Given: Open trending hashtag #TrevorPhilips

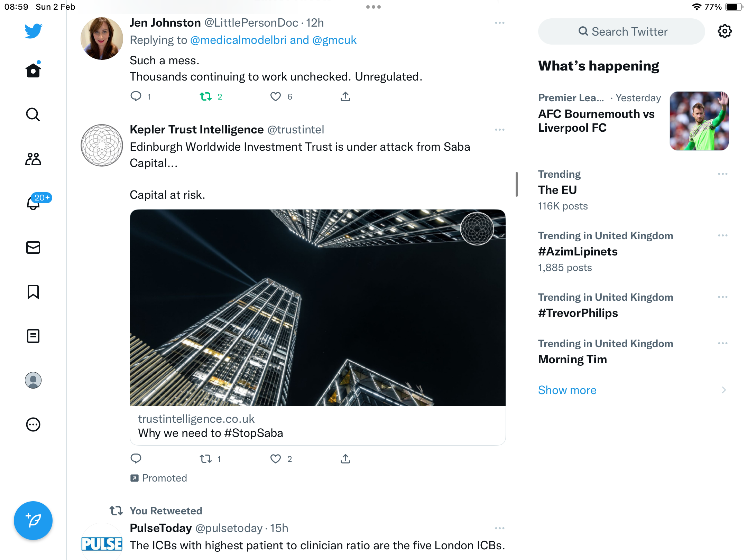Looking at the screenshot, I should coord(578,313).
